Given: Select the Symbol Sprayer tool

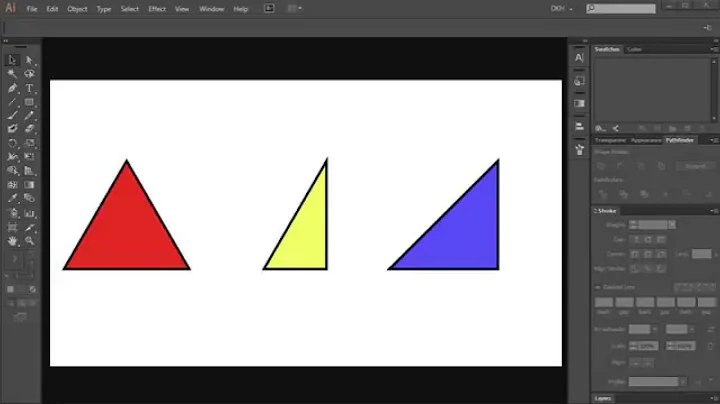Looking at the screenshot, I should 12,213.
